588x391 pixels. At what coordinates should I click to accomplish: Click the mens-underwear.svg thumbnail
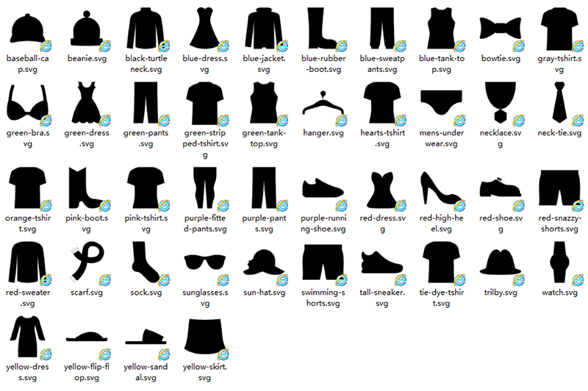[441, 104]
